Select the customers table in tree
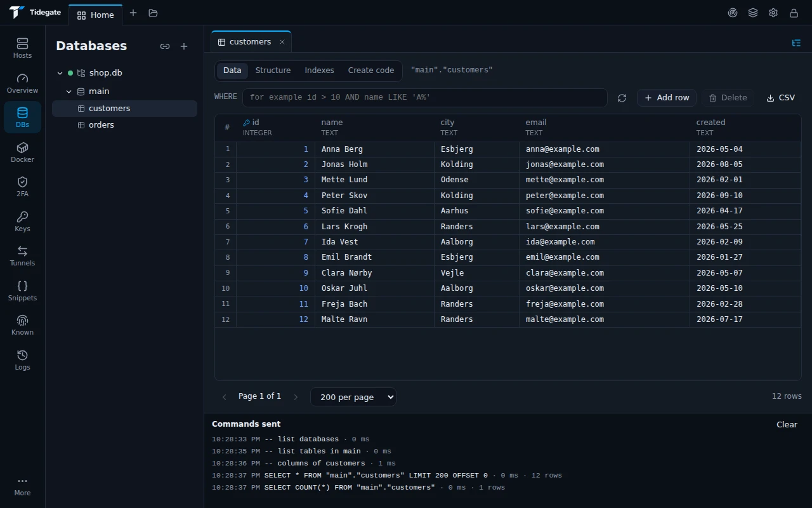812x508 pixels. click(x=124, y=109)
